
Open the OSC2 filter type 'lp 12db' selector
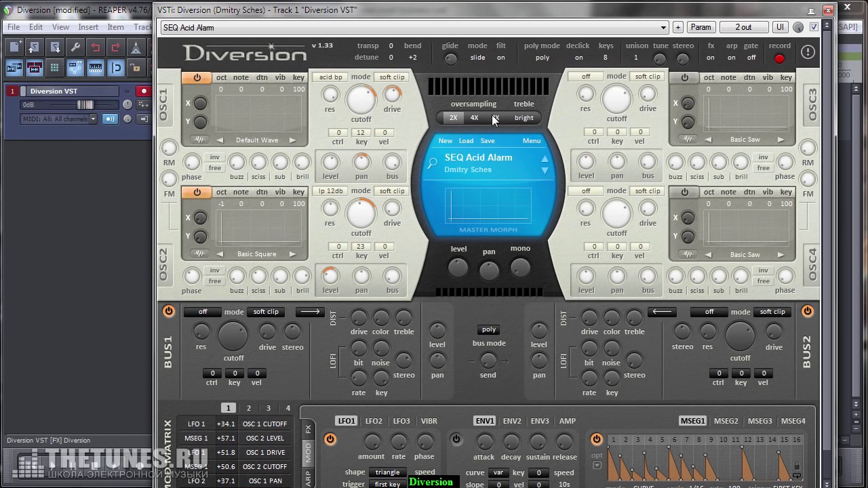[x=331, y=191]
